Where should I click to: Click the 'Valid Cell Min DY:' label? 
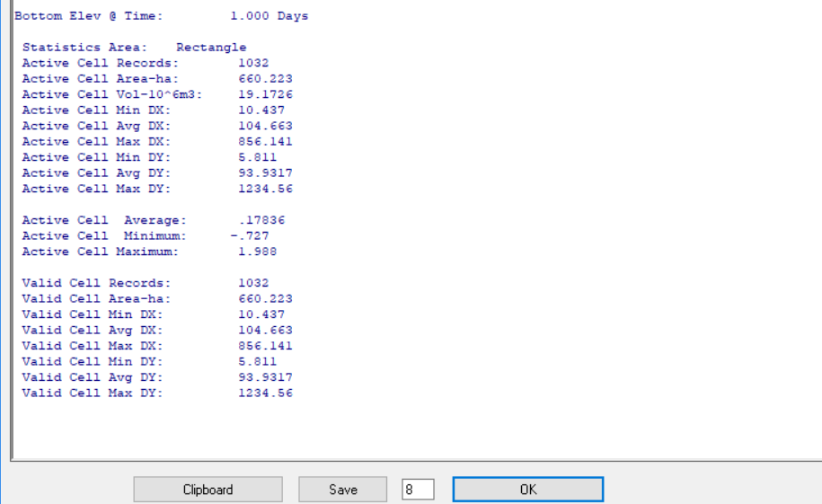pos(93,362)
